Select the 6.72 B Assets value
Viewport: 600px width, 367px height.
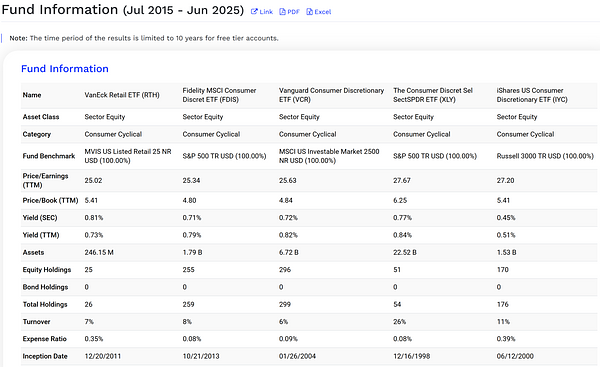pyautogui.click(x=289, y=252)
